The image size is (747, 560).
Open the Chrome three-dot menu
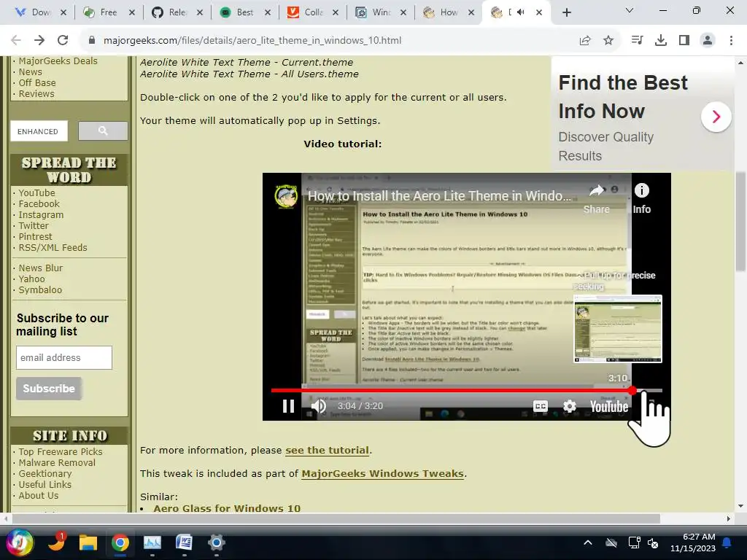[x=731, y=41]
